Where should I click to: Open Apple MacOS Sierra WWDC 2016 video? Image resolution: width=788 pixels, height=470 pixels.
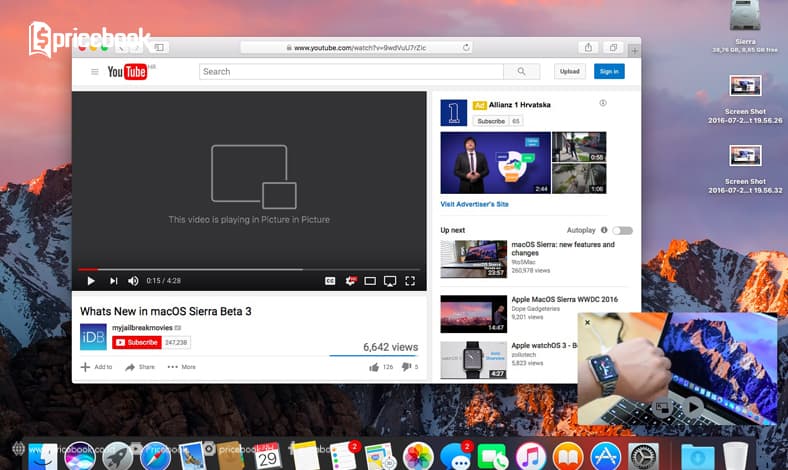point(564,299)
